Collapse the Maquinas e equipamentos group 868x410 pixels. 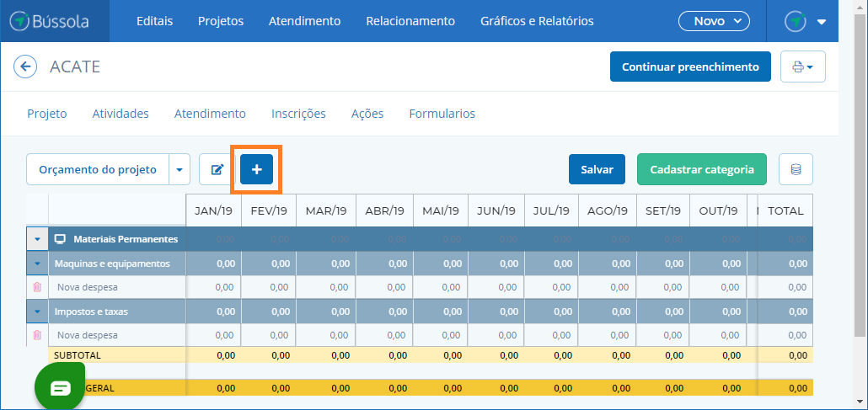[x=37, y=264]
